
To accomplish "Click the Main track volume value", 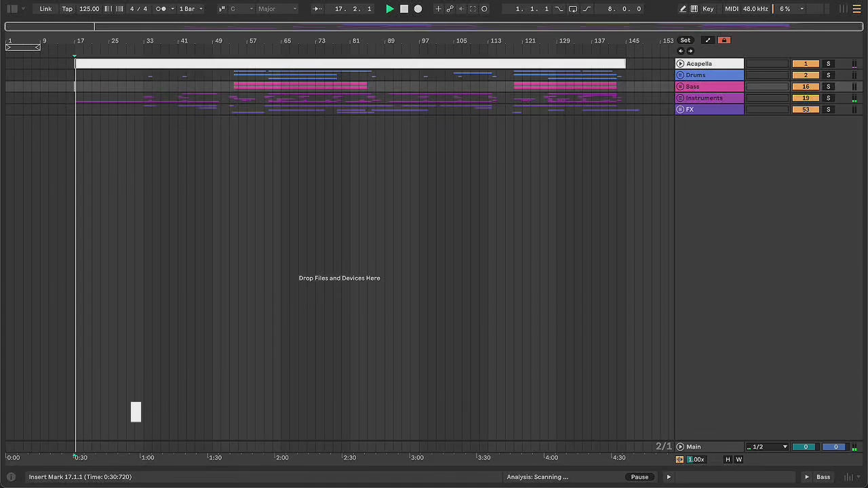I will 806,447.
